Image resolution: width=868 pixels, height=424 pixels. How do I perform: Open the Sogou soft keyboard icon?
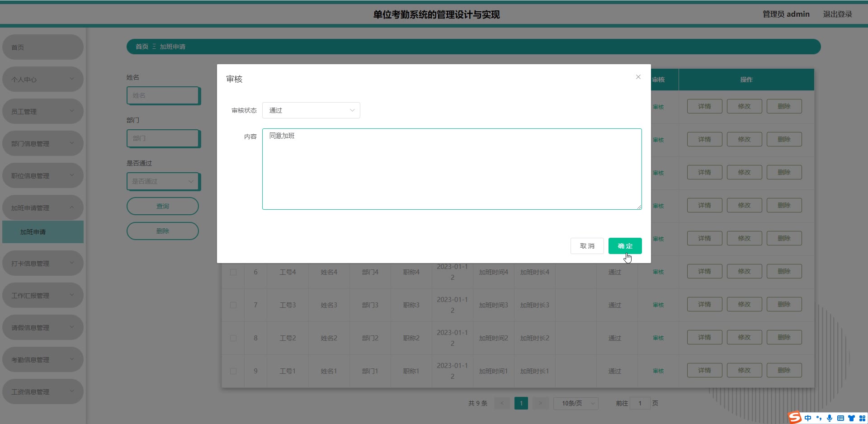(x=840, y=418)
